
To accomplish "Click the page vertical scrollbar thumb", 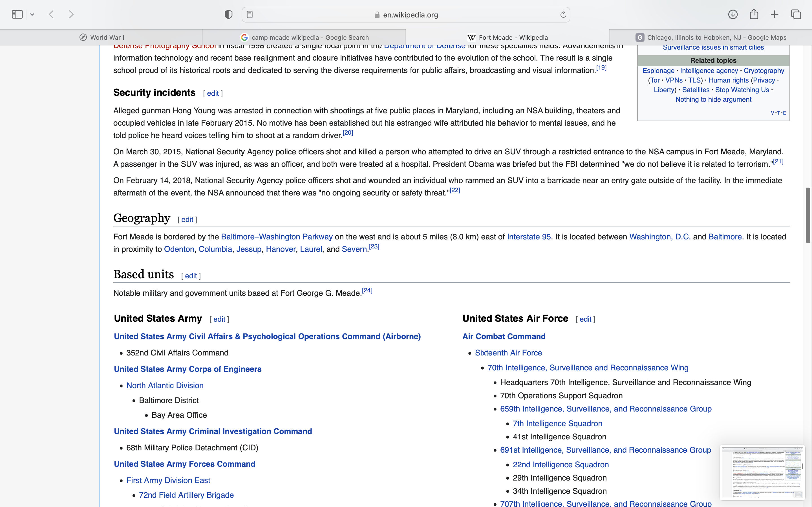I will pyautogui.click(x=808, y=215).
